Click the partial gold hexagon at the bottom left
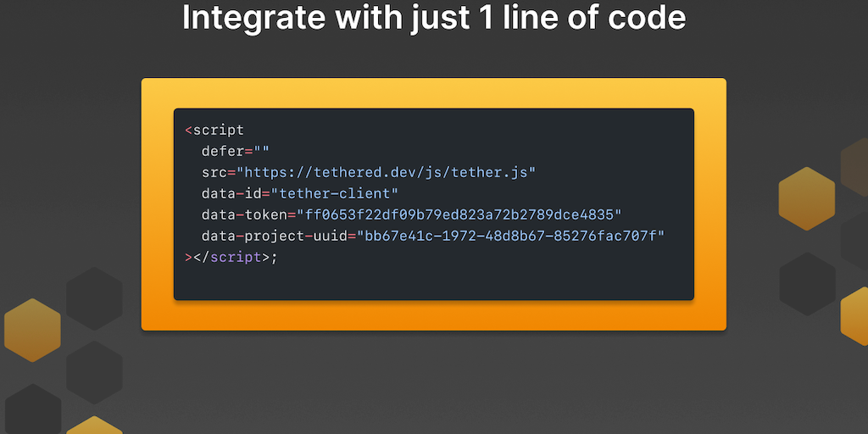 [94, 426]
